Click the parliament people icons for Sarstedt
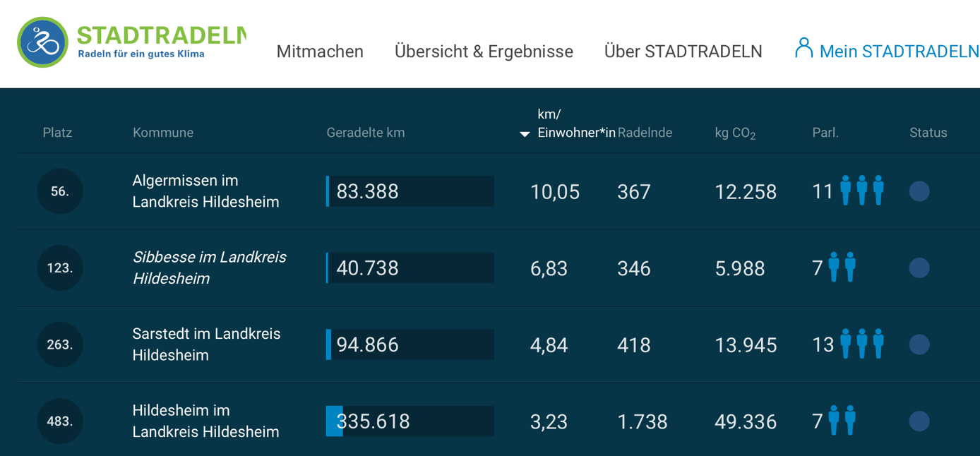980x456 pixels. tap(861, 344)
